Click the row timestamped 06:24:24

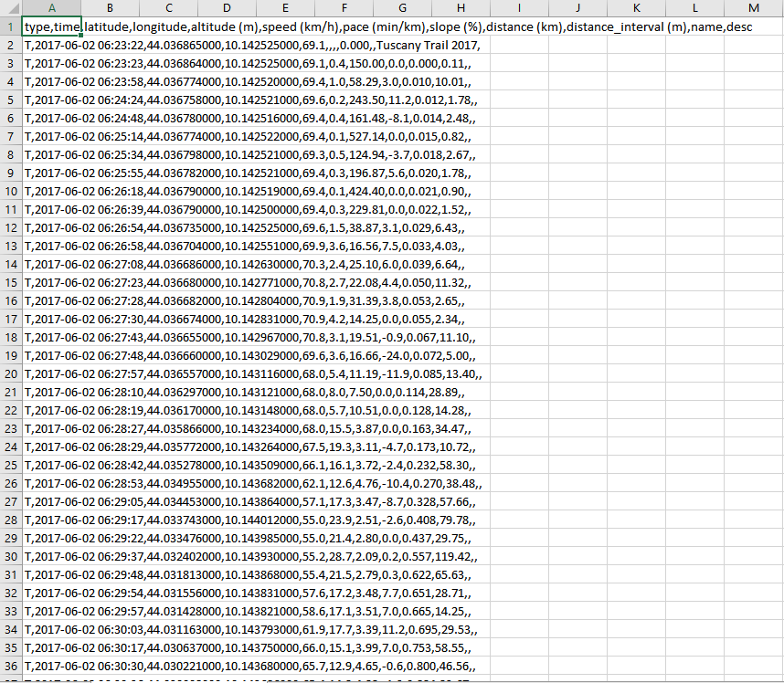[251, 100]
